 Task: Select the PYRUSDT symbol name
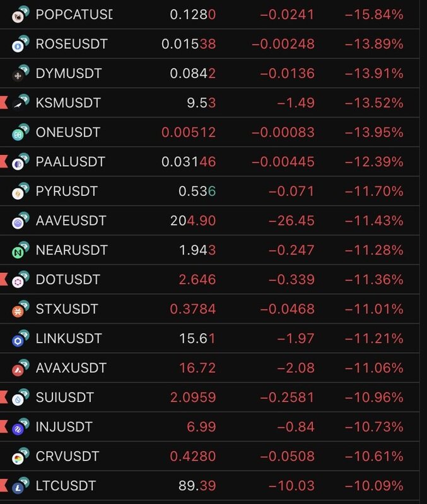point(67,191)
